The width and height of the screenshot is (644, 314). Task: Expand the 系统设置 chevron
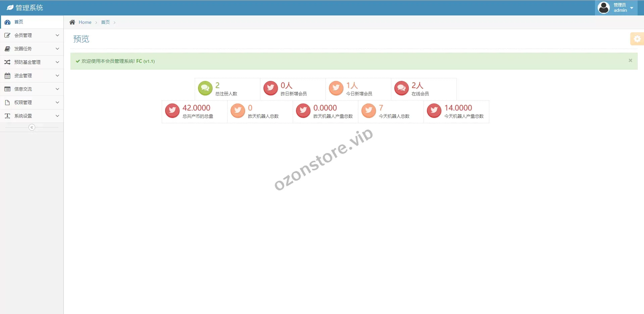(57, 116)
